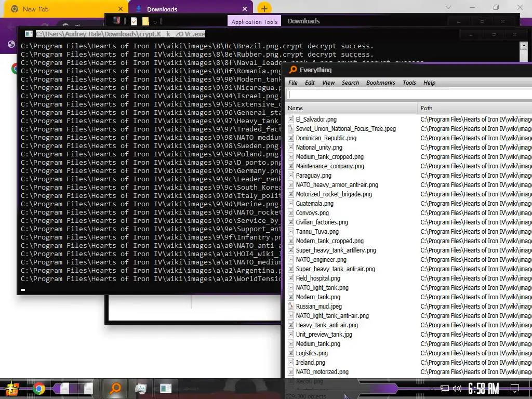The height and width of the screenshot is (399, 532).
Task: Close the Downloads tab in Chrome
Action: click(245, 9)
